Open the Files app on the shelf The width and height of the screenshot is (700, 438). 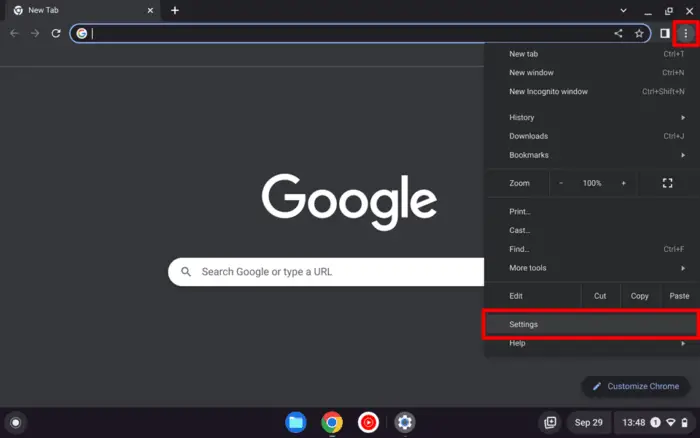[296, 422]
